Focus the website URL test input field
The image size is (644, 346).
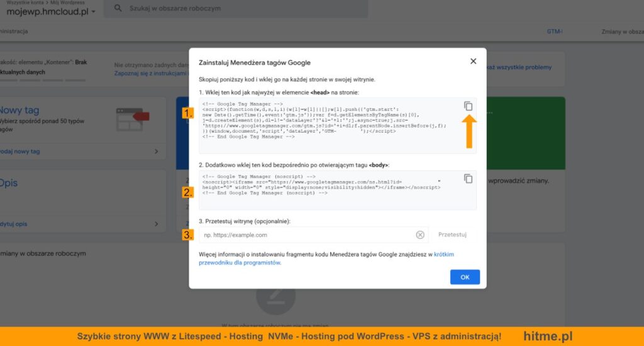[x=307, y=235]
